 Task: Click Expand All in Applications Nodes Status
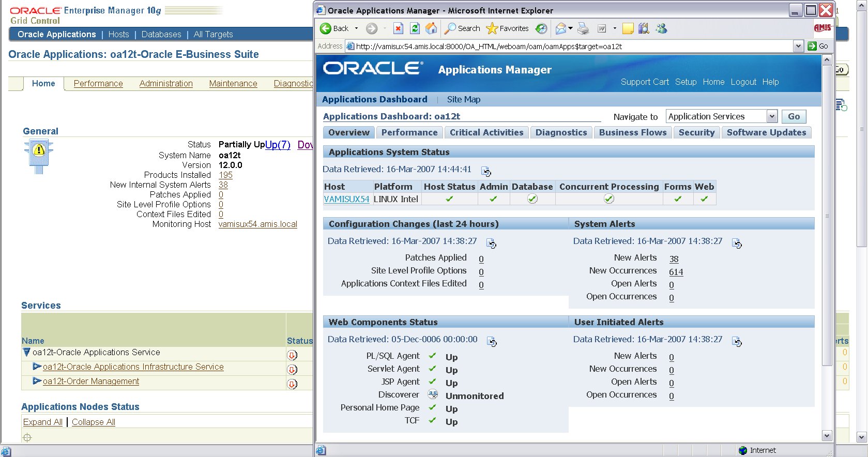coord(42,422)
